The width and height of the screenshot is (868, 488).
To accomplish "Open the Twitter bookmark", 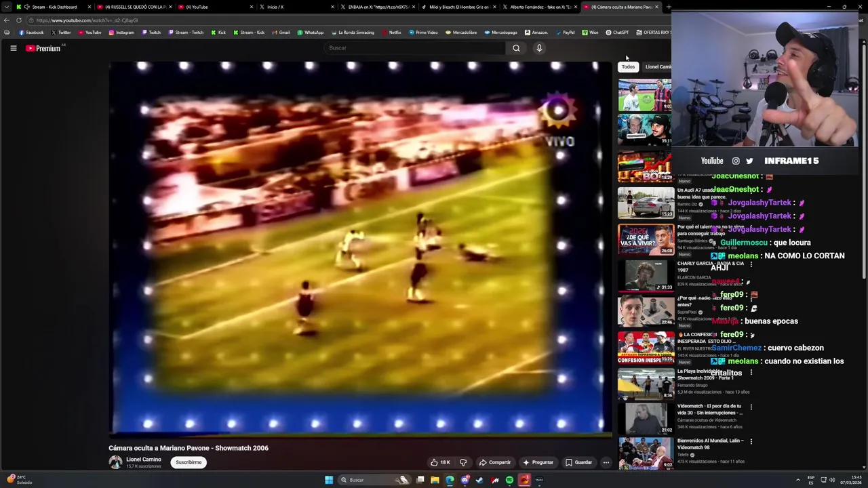I will 61,33.
